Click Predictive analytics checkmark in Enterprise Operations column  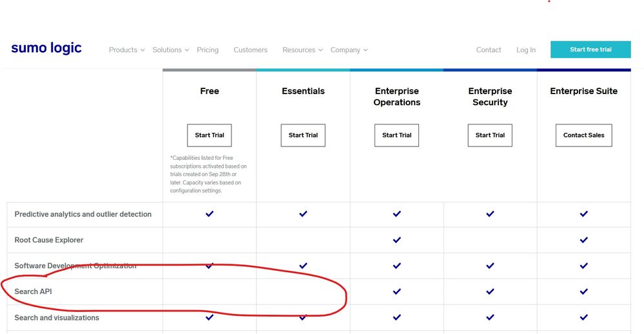396,213
